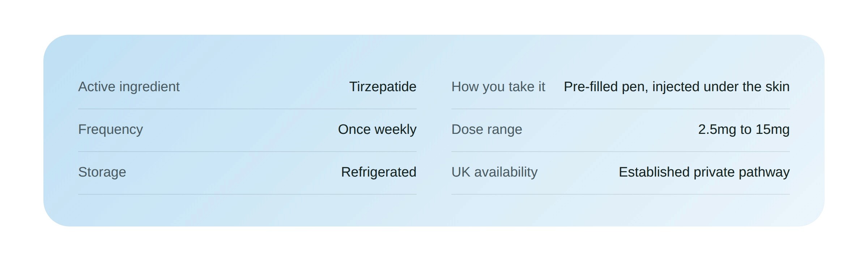Click the Active ingredient label
This screenshot has width=868, height=267.
129,87
